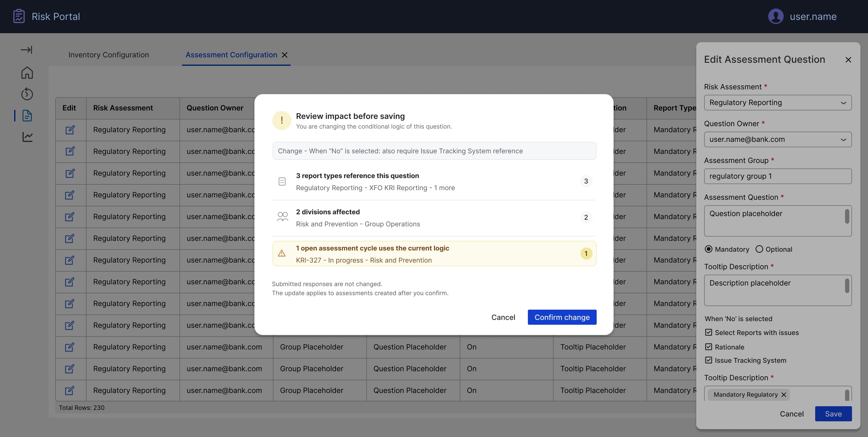Switch to the Inventory Configuration tab
The height and width of the screenshot is (437, 868).
(109, 55)
